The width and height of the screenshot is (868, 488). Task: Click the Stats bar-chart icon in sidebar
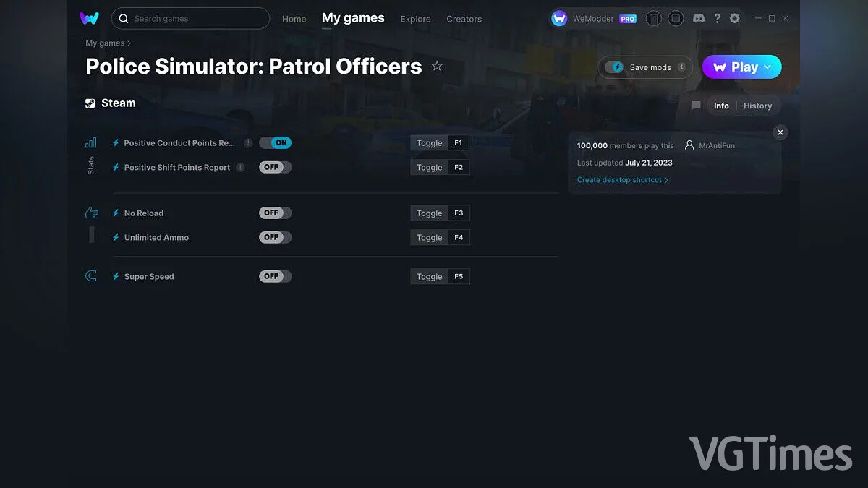point(90,143)
